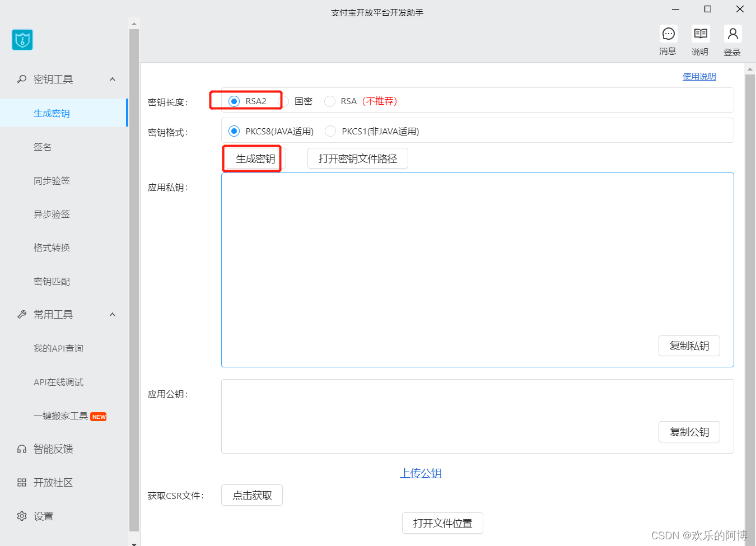756x546 pixels.
Task: Click inside the 应用私钥 text area
Action: pos(478,270)
